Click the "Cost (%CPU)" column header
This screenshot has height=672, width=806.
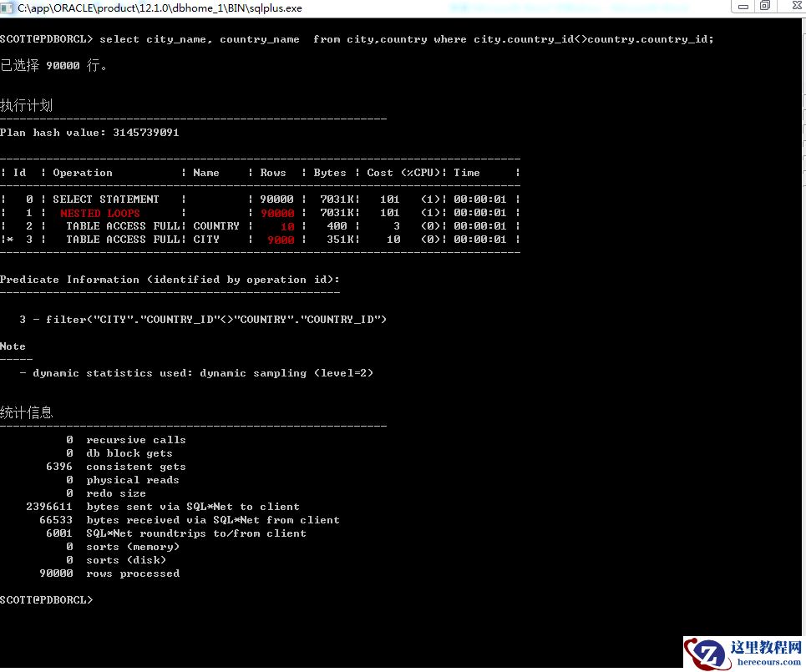pyautogui.click(x=403, y=173)
